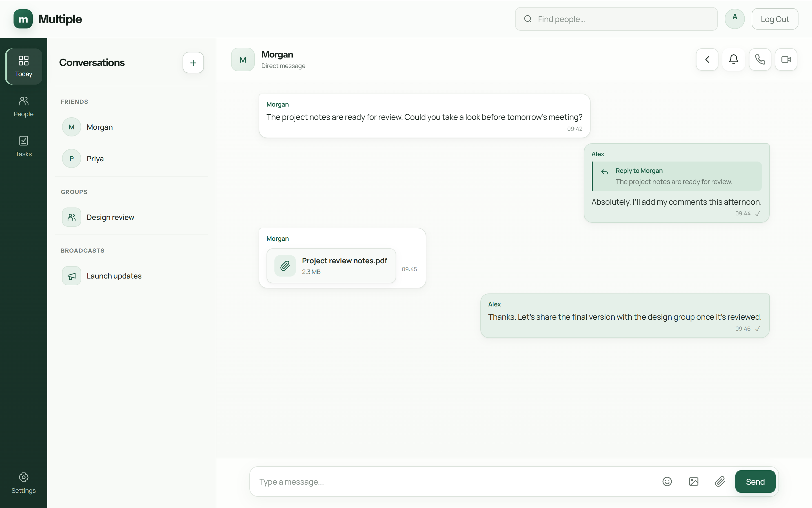This screenshot has height=508, width=812.
Task: Click the Send button
Action: [755, 482]
